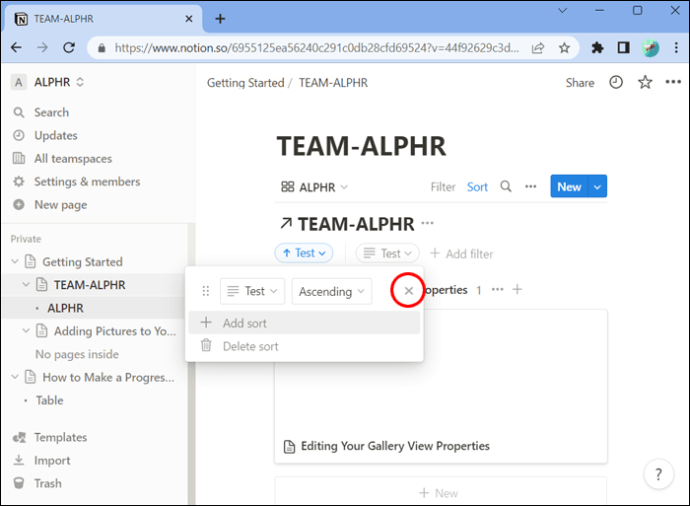Click the blue New button
The width and height of the screenshot is (690, 506).
pos(569,187)
